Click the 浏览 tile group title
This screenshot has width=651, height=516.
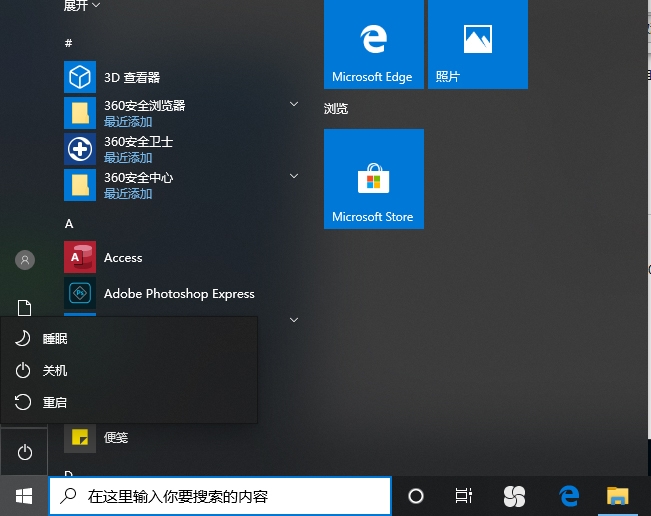[335, 109]
